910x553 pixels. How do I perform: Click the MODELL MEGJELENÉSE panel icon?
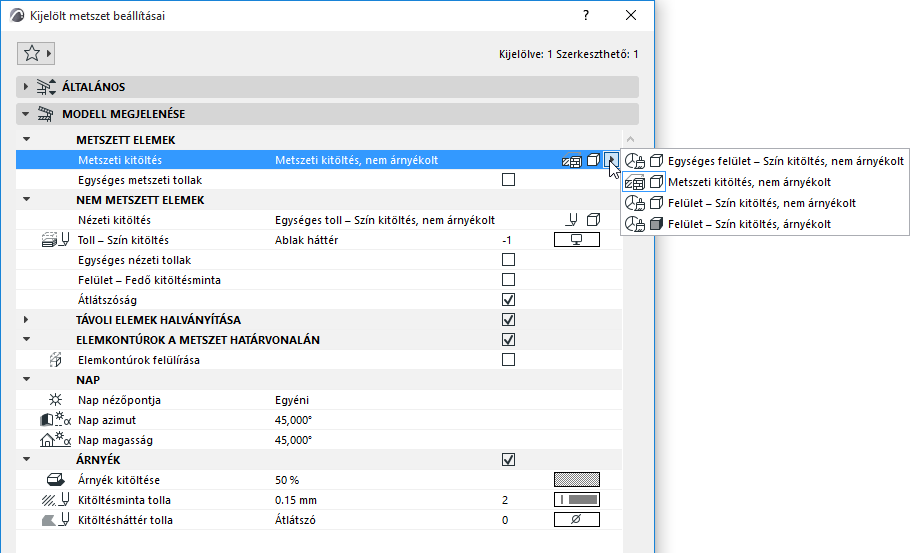click(46, 114)
